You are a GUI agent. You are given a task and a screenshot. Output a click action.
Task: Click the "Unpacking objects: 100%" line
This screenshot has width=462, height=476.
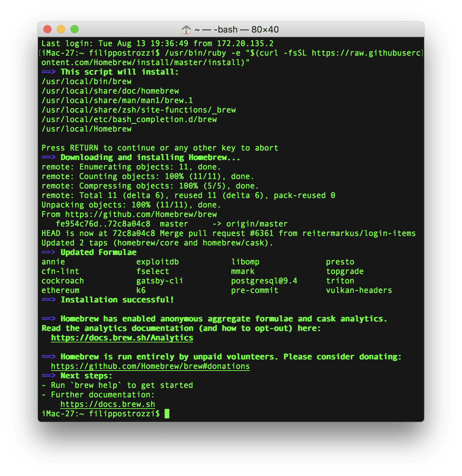[131, 205]
